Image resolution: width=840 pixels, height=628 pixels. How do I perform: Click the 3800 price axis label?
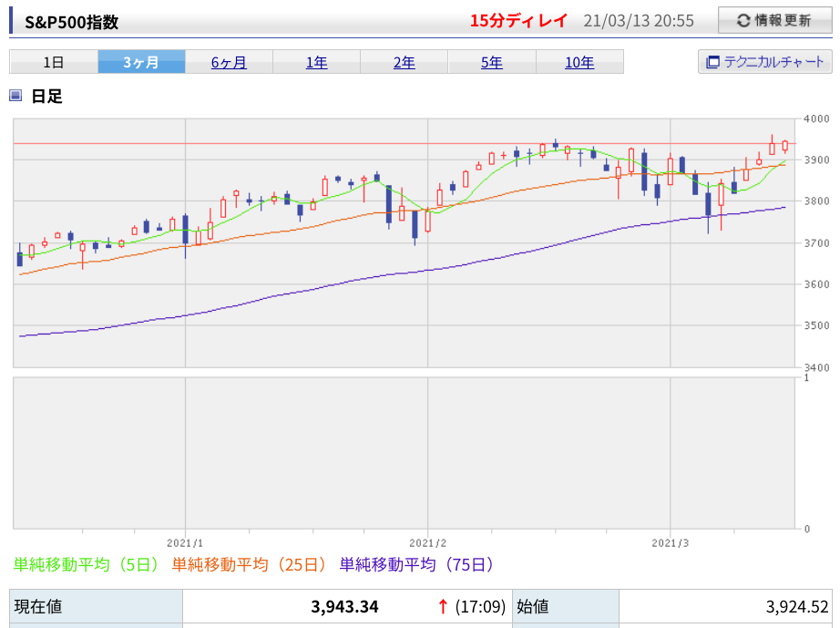[x=816, y=201]
